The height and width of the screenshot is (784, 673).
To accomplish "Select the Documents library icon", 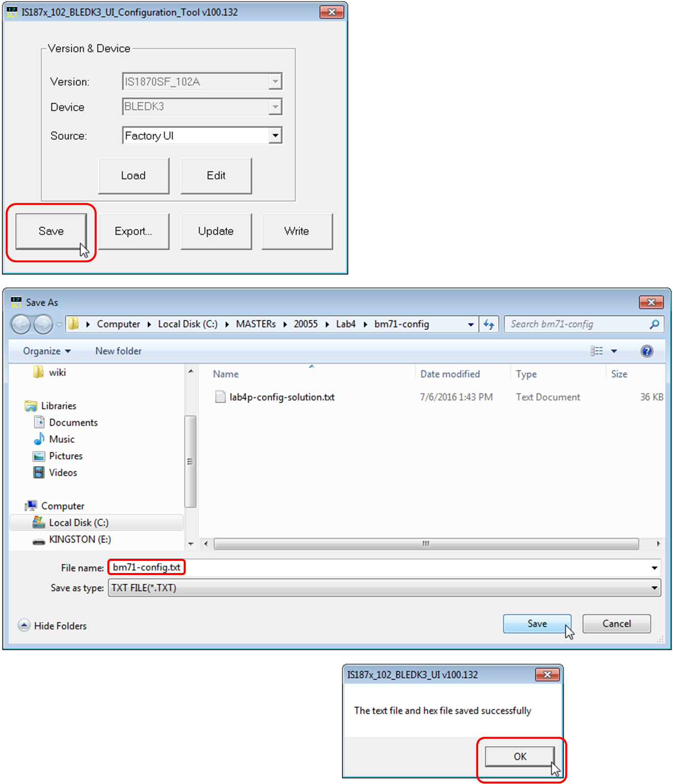I will tap(39, 422).
